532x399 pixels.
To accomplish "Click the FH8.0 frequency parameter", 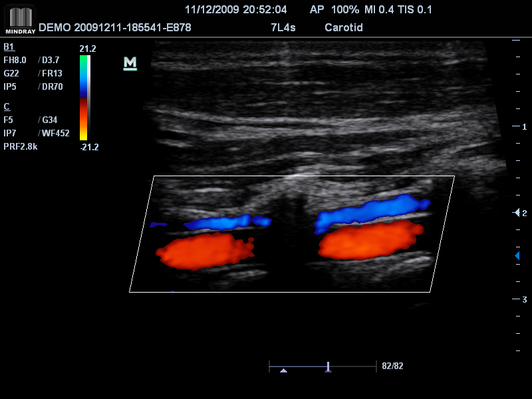I will (x=15, y=60).
